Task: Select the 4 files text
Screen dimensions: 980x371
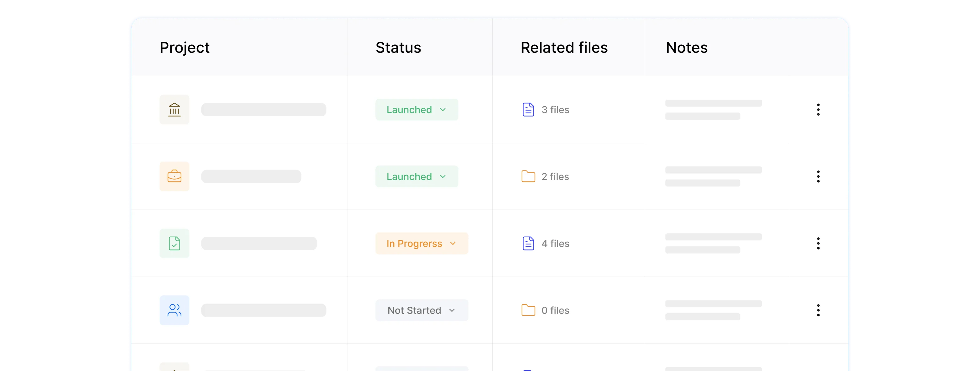Action: point(555,243)
